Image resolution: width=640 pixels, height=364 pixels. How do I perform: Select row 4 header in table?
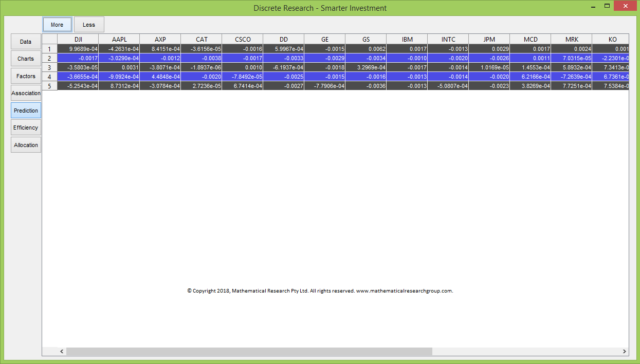pyautogui.click(x=49, y=77)
